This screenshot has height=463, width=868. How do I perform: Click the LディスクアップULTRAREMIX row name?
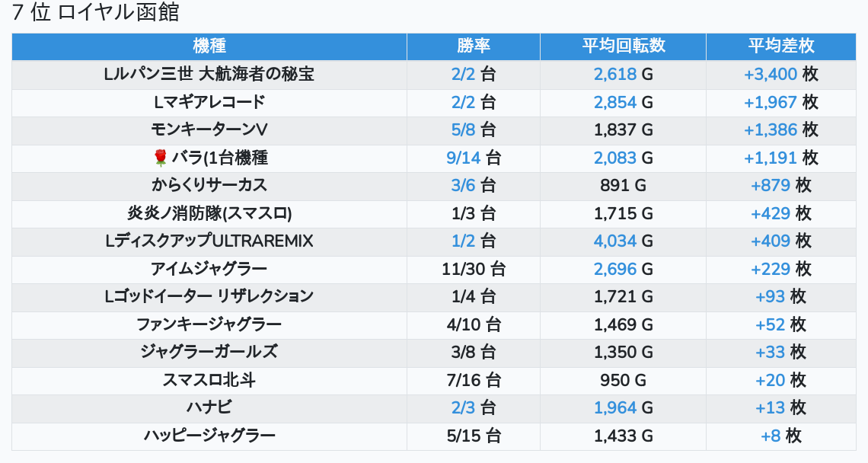[209, 241]
